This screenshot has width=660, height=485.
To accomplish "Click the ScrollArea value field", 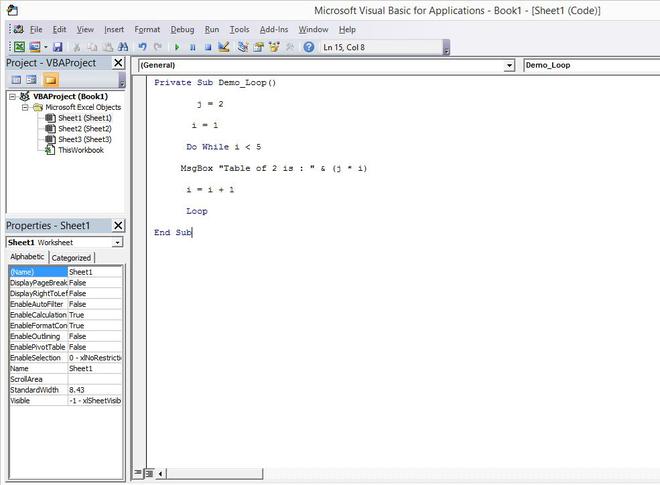I will [x=95, y=379].
